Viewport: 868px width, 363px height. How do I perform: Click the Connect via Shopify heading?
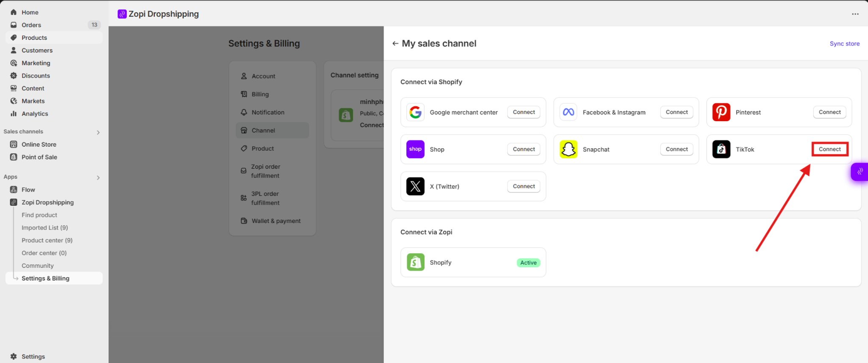tap(431, 82)
